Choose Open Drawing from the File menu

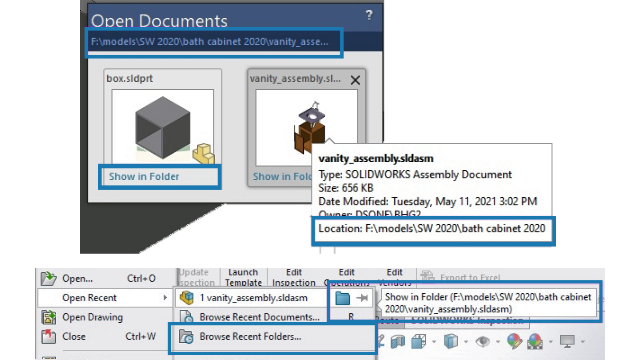click(x=92, y=317)
